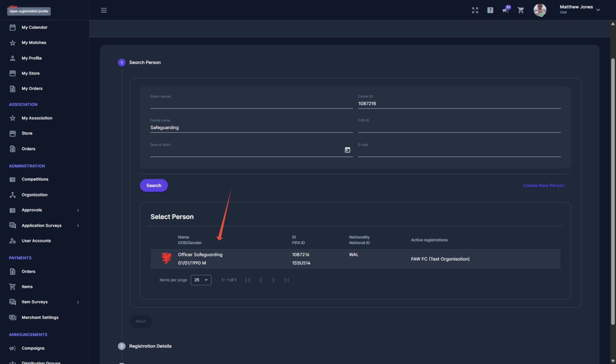This screenshot has height=364, width=616.
Task: Click the Merchant Settings icon
Action: click(13, 317)
